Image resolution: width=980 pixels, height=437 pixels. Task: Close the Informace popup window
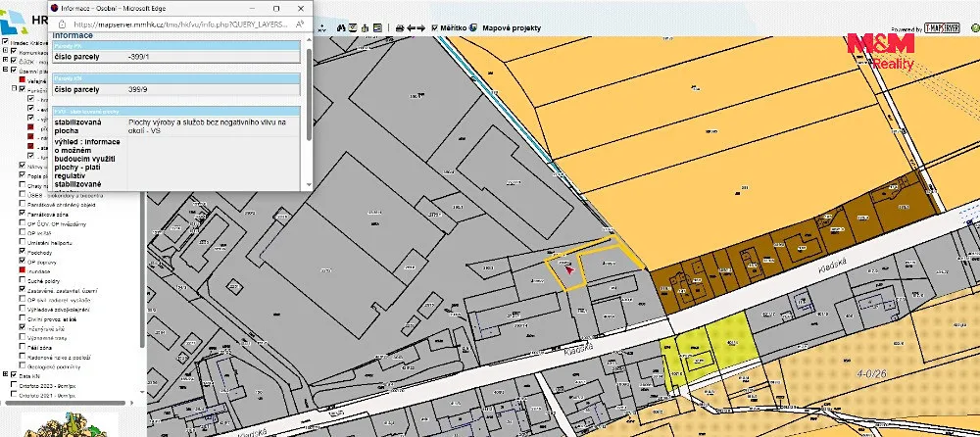click(301, 9)
